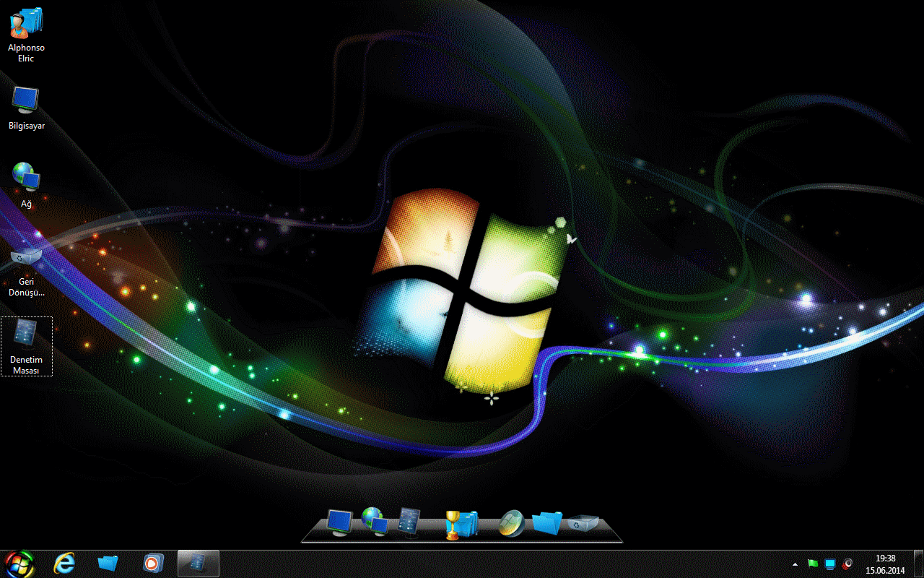The width and height of the screenshot is (924, 578).
Task: Open Windows Explorer from the taskbar
Action: (x=107, y=563)
